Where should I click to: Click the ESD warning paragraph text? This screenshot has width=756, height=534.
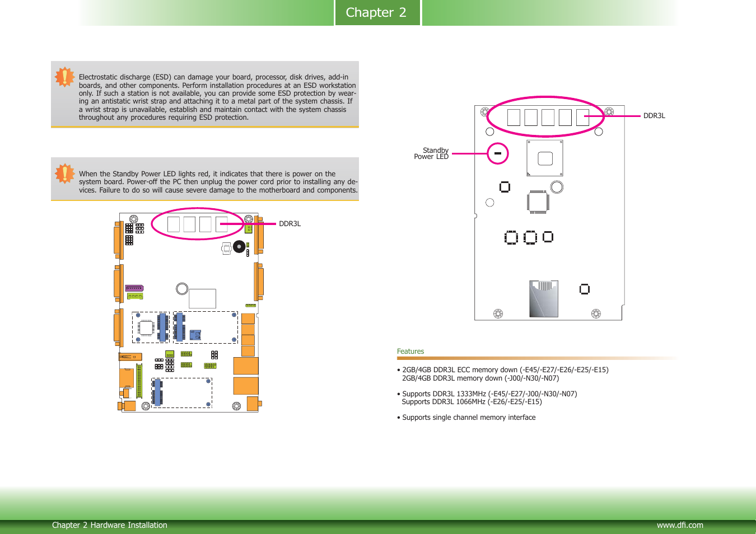pyautogui.click(x=218, y=97)
